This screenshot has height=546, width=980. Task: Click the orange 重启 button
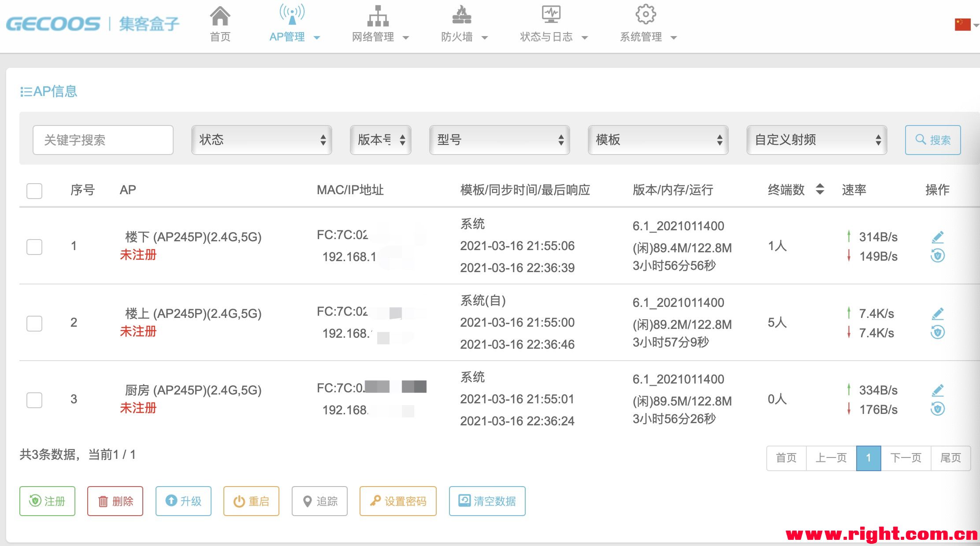pos(251,501)
